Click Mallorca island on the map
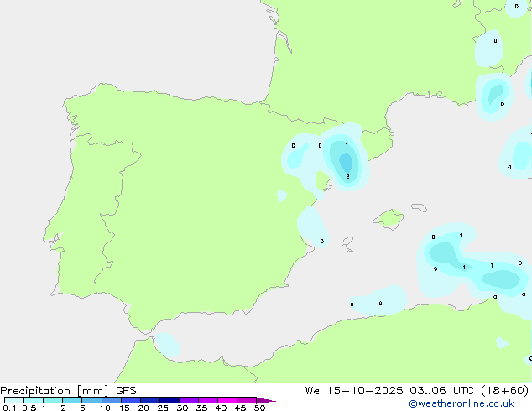 pos(389,220)
